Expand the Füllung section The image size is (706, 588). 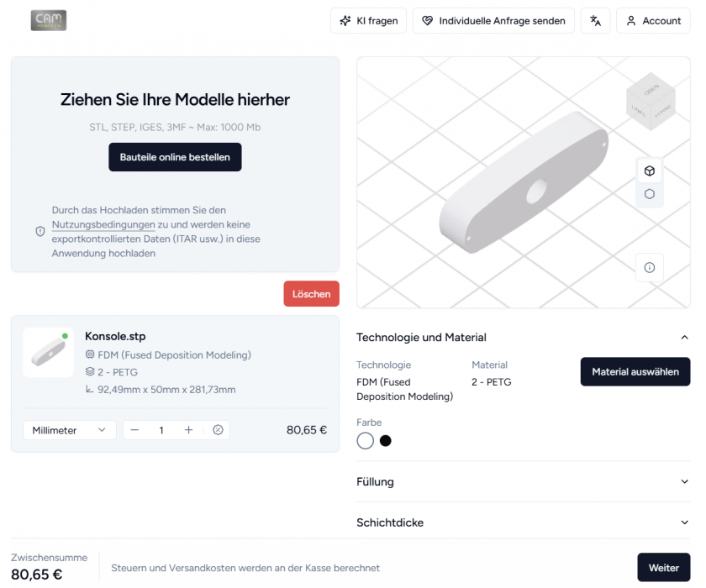click(523, 482)
